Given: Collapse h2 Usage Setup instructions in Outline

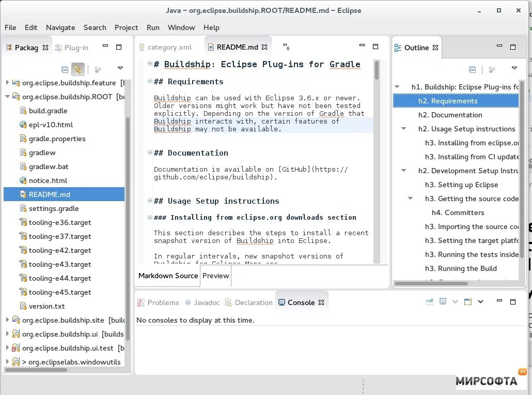Looking at the screenshot, I should coord(404,128).
